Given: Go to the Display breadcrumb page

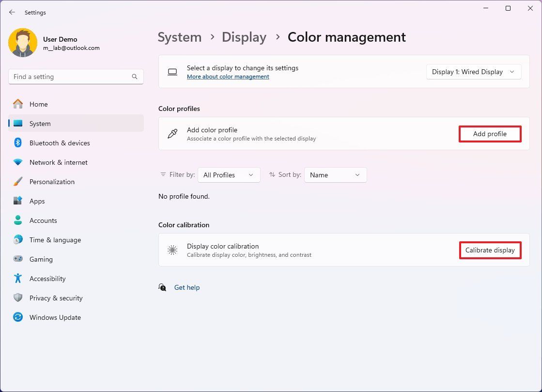Looking at the screenshot, I should [244, 37].
